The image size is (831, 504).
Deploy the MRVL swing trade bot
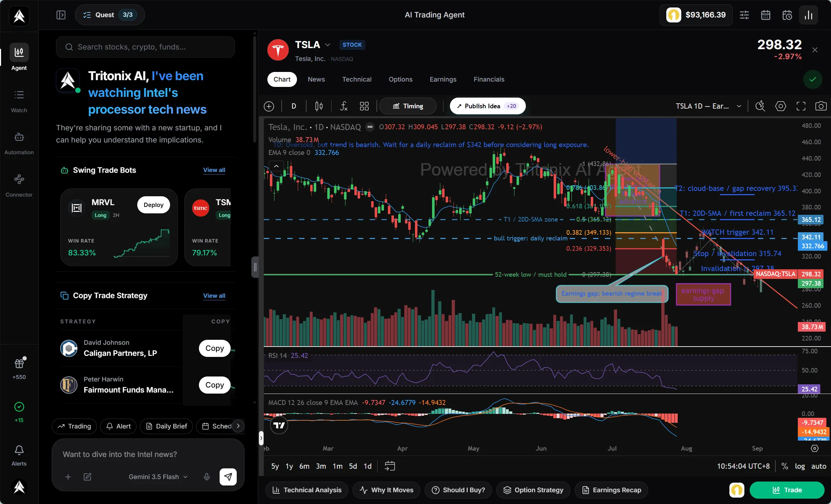point(153,205)
